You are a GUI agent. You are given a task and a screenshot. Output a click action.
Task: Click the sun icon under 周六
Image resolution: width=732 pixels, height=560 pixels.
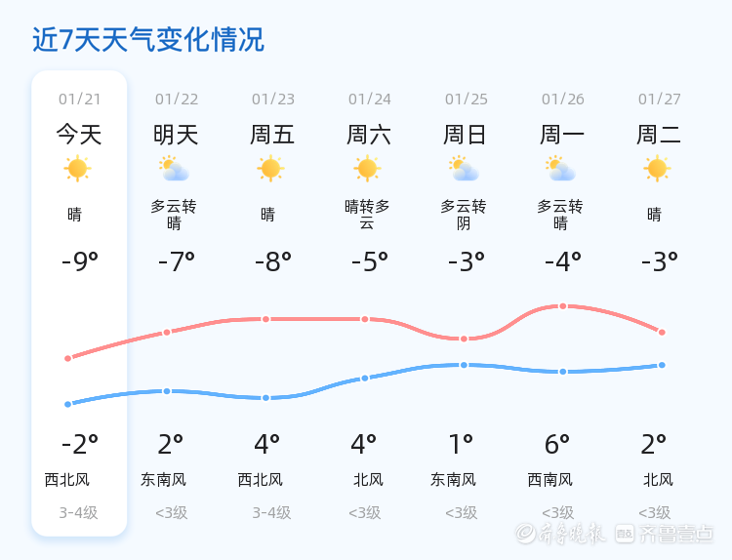[368, 169]
